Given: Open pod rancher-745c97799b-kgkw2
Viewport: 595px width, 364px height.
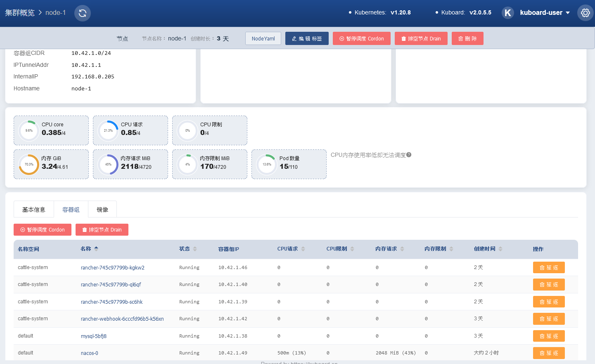Looking at the screenshot, I should [113, 267].
